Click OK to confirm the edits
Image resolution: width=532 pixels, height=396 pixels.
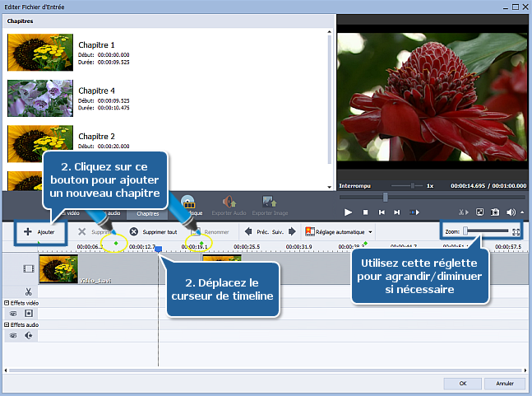pos(464,383)
